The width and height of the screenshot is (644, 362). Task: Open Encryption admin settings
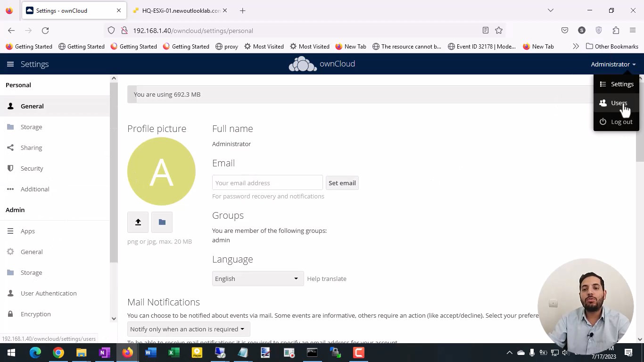pyautogui.click(x=55, y=314)
